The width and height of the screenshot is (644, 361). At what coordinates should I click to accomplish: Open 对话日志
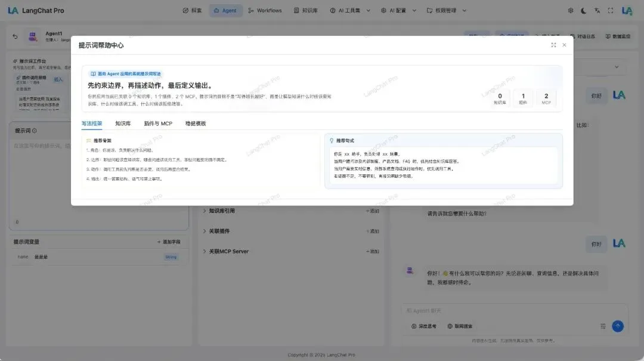pyautogui.click(x=583, y=36)
